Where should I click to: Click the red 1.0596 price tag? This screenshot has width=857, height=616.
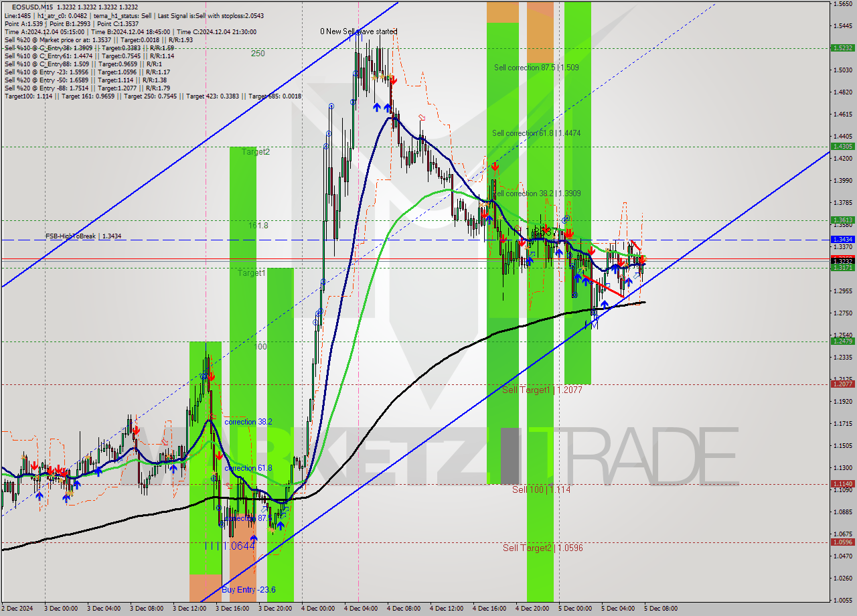[842, 542]
